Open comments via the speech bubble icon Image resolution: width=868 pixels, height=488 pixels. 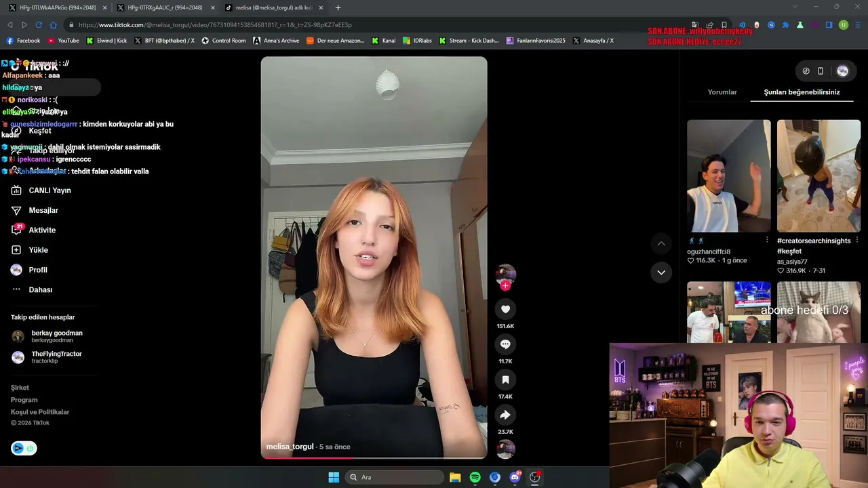click(x=505, y=344)
